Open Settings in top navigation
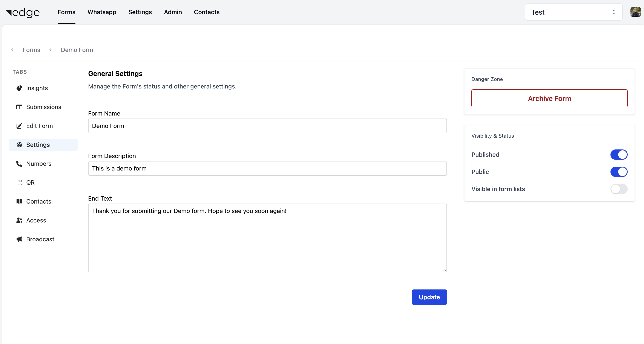Viewport: 644px width, 344px height. point(140,12)
